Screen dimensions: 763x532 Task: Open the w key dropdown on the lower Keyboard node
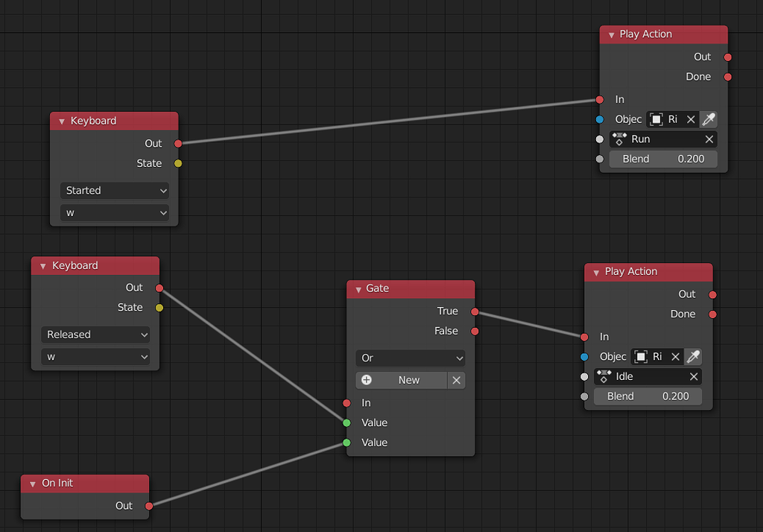[x=95, y=356]
